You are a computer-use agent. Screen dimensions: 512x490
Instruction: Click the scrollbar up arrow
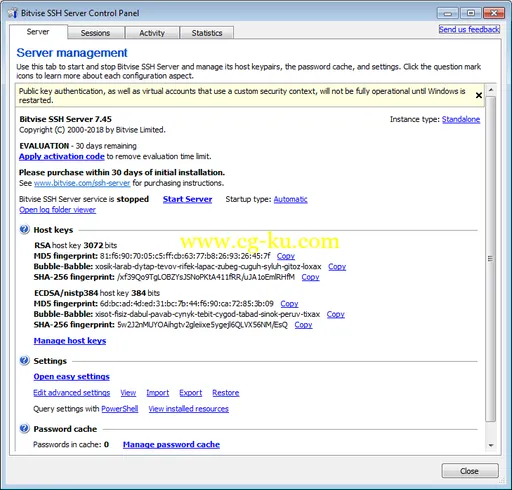click(x=491, y=90)
